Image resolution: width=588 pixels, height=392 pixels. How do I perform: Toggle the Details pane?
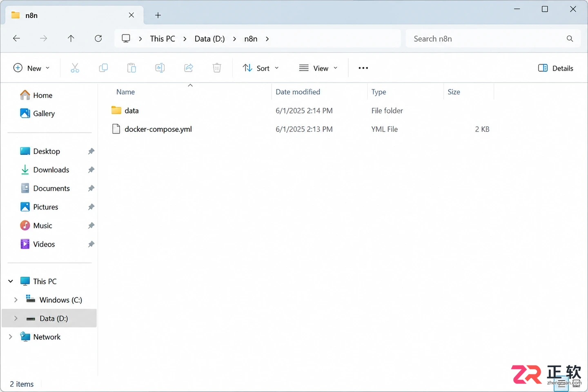pos(556,68)
